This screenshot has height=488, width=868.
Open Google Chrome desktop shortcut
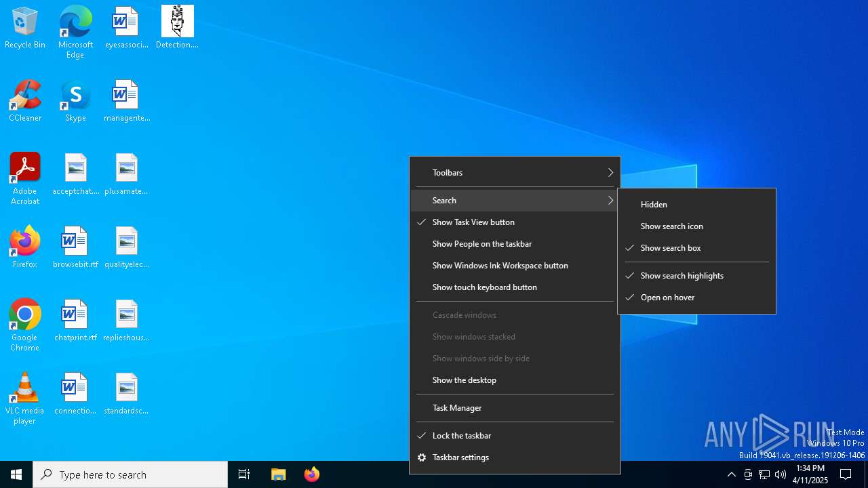click(x=25, y=325)
